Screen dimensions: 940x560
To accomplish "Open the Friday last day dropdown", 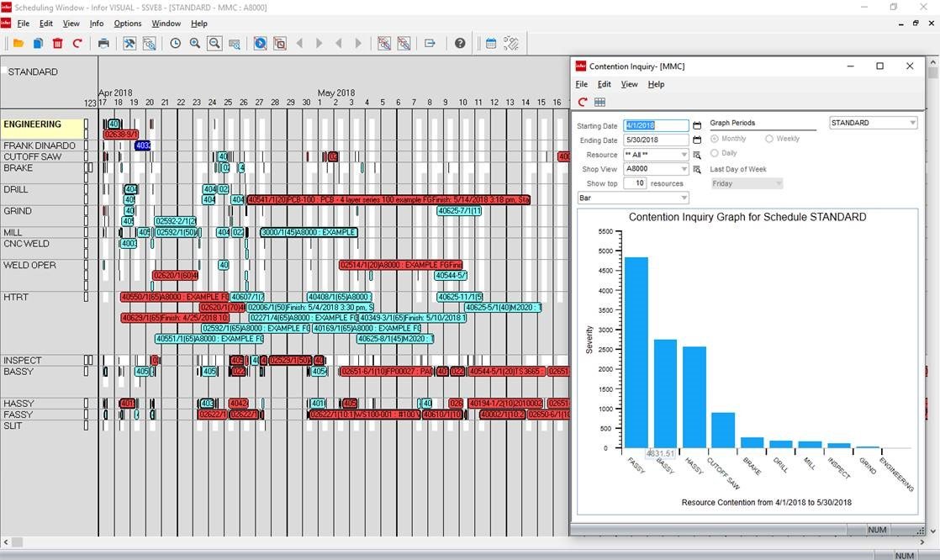I will pyautogui.click(x=778, y=183).
